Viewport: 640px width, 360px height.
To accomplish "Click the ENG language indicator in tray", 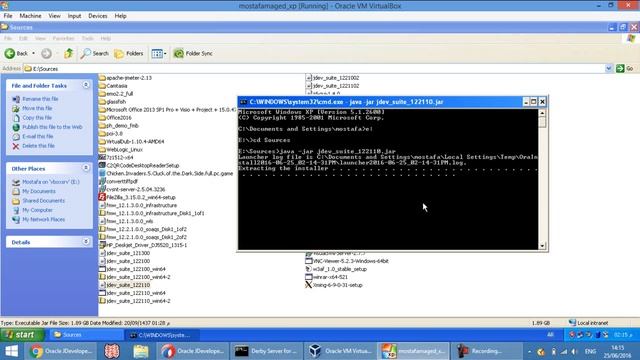I will pos(590,351).
